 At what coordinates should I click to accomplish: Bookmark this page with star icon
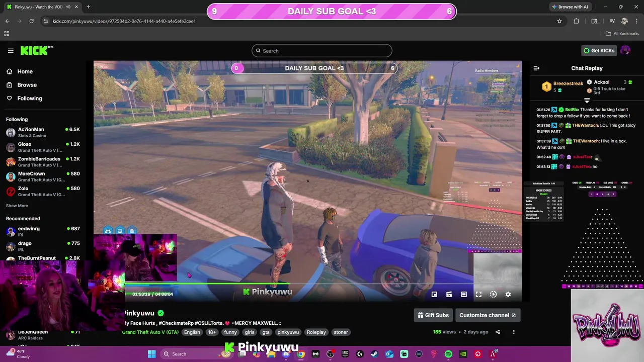pos(559,21)
